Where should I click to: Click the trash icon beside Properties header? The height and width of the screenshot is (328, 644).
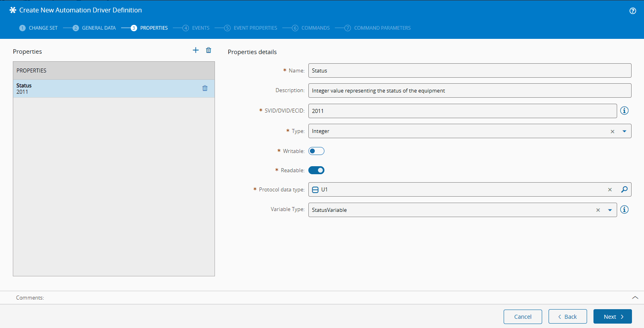209,50
